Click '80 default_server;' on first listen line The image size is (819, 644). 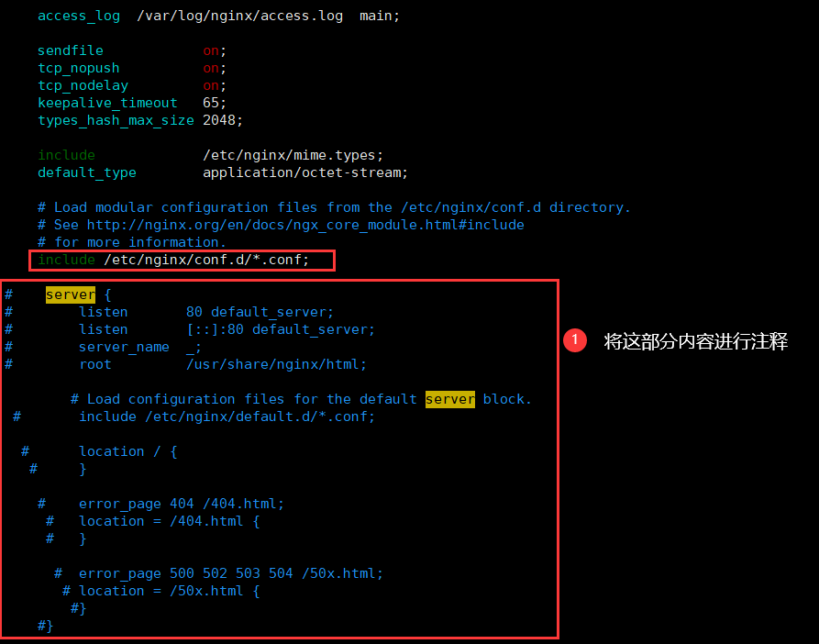(x=260, y=312)
